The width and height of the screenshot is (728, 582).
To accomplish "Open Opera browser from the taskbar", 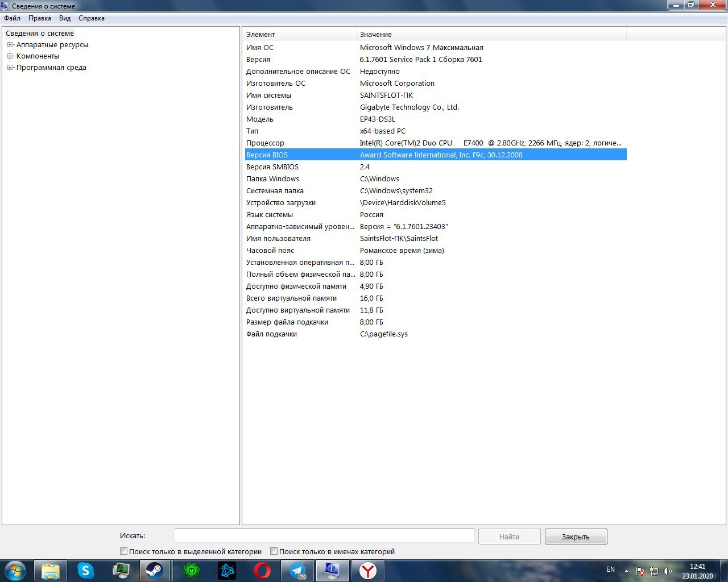I will 262,571.
